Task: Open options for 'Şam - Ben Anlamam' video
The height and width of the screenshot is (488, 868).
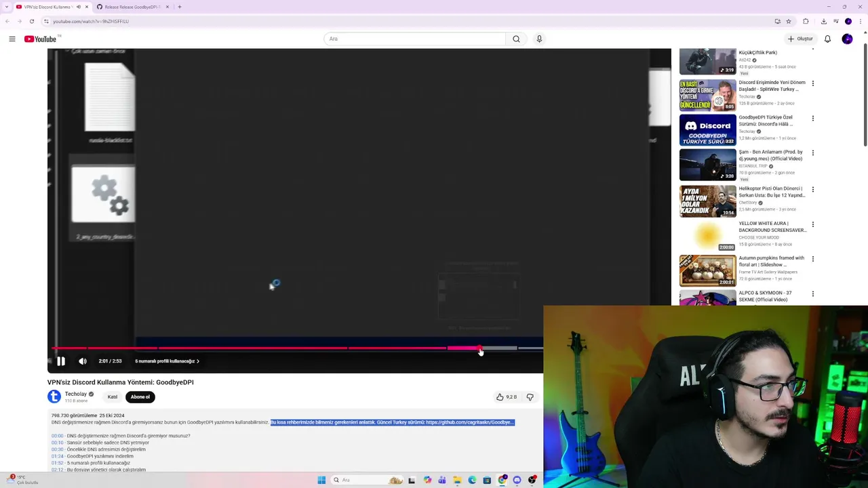Action: pos(813,152)
